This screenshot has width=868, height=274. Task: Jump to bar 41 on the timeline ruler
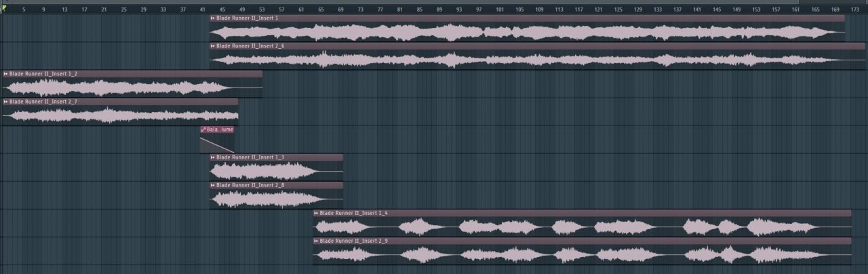tap(203, 9)
